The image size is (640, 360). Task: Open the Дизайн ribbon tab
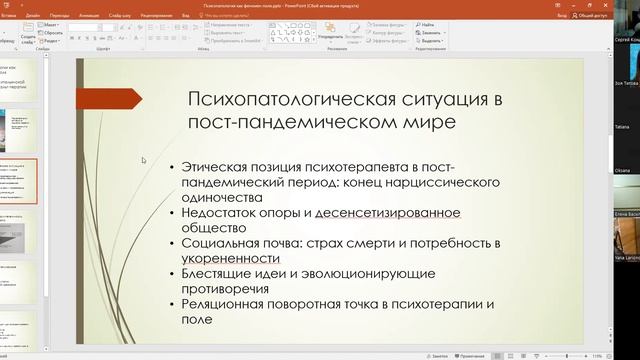pos(33,16)
